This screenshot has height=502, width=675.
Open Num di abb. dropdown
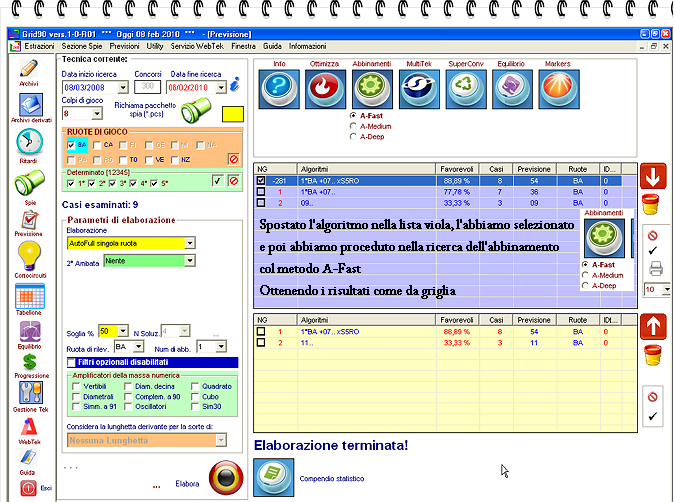(221, 347)
